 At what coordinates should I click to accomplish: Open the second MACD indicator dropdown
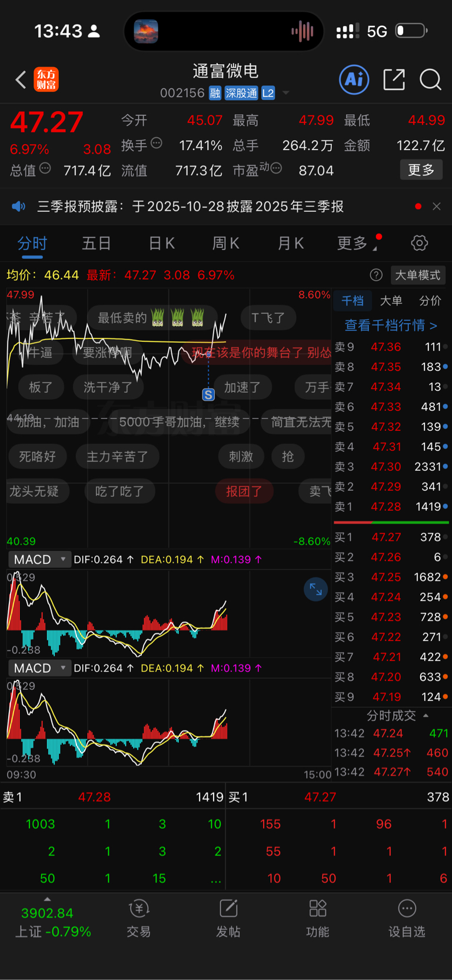(39, 668)
